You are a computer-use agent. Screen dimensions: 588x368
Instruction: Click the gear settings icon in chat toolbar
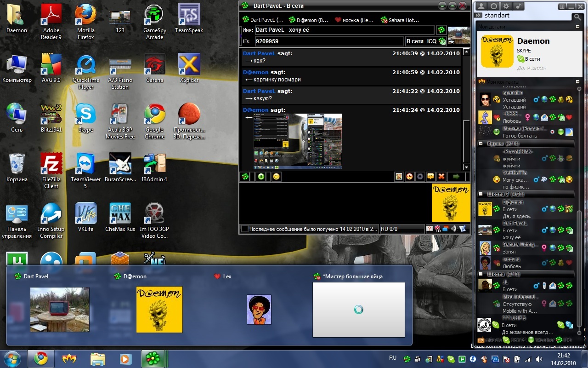(x=420, y=176)
